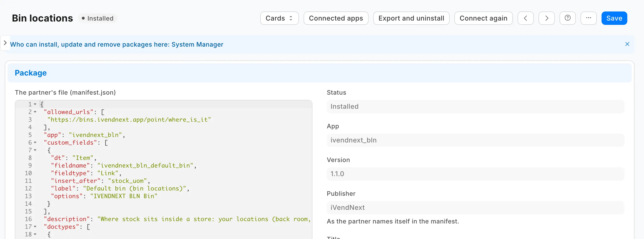Click the Version field 1.1.0

coord(475,174)
